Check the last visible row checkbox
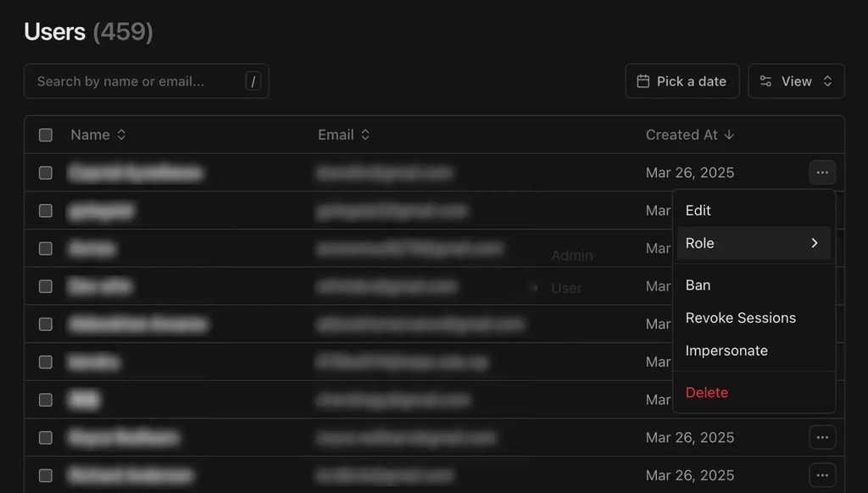This screenshot has width=868, height=493. [46, 475]
